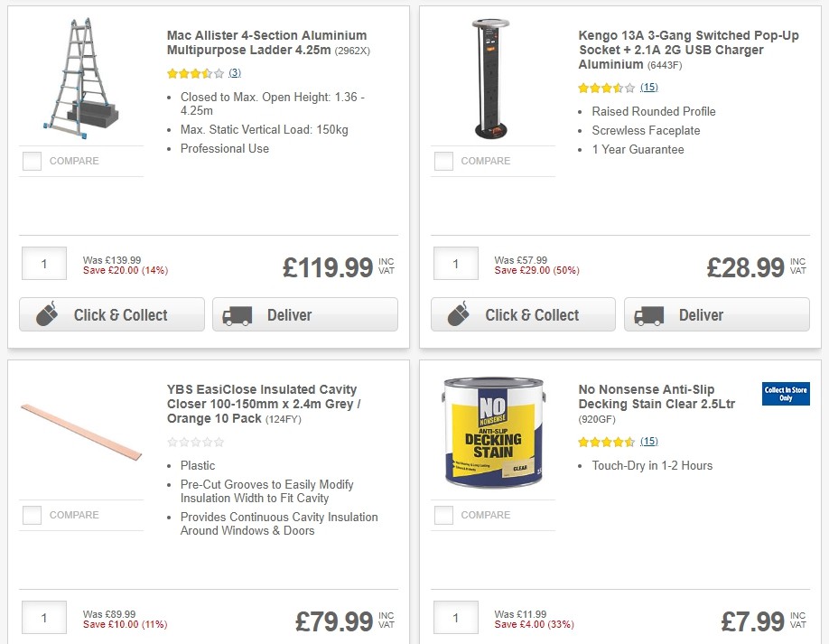Click the (3) reviews link for the ladder
Viewport: 829px width, 644px height.
coord(234,72)
